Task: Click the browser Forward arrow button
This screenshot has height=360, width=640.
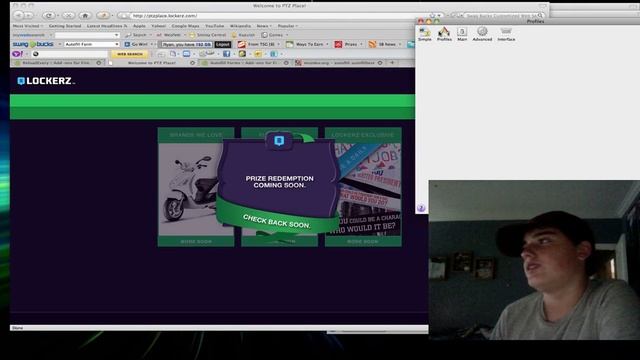Action: pos(28,16)
